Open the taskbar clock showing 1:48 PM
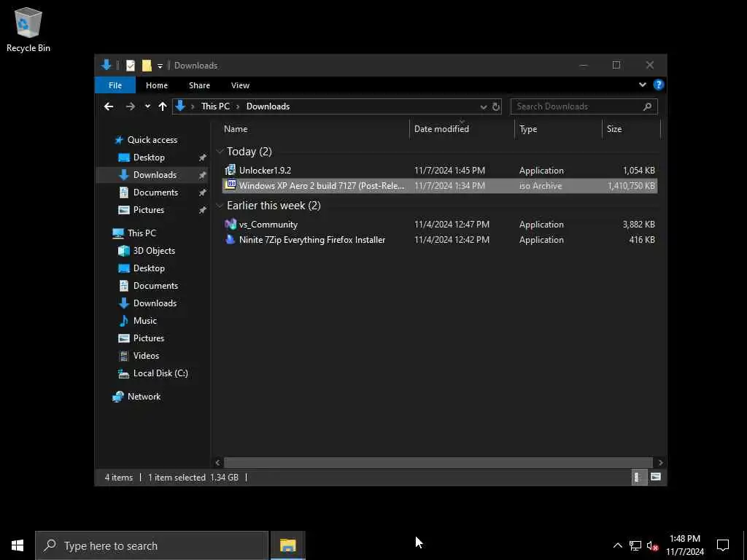The width and height of the screenshot is (747, 560). (684, 545)
